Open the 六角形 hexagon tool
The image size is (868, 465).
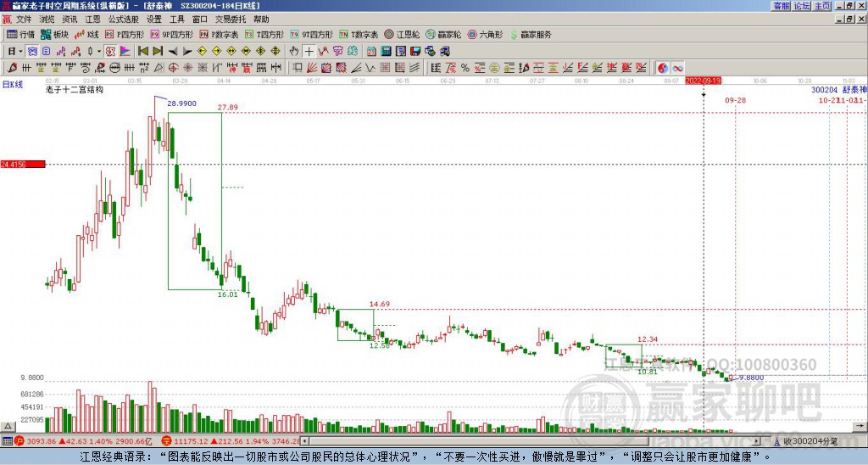pyautogui.click(x=485, y=34)
